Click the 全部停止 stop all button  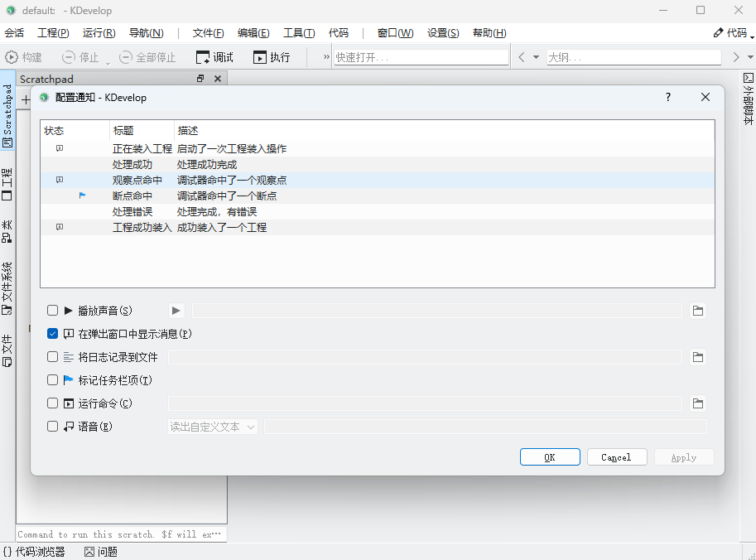[147, 57]
